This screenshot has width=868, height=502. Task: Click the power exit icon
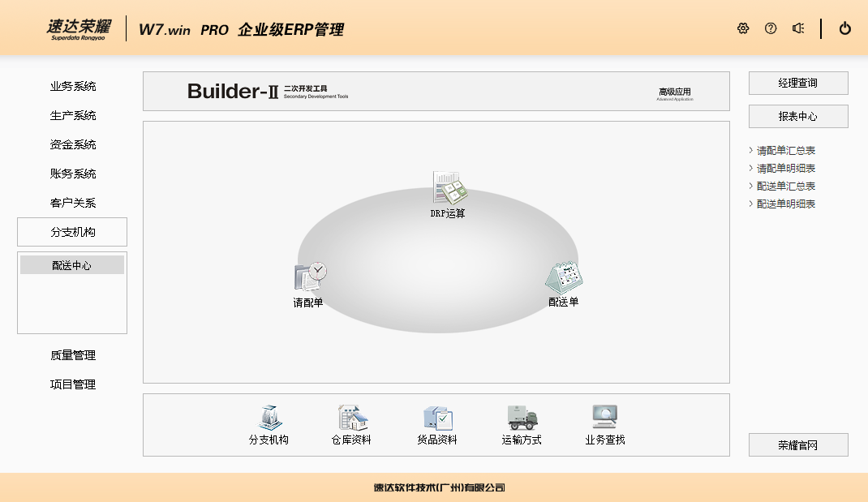[845, 28]
